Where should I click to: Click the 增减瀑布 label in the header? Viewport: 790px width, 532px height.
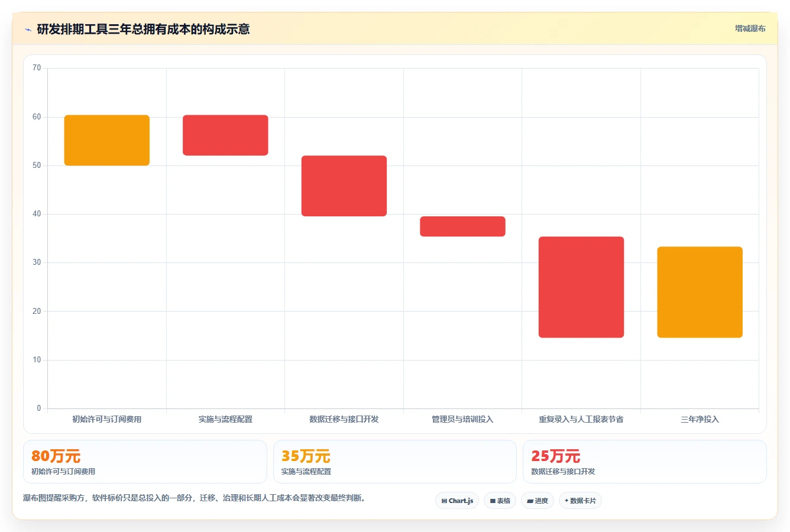(750, 28)
